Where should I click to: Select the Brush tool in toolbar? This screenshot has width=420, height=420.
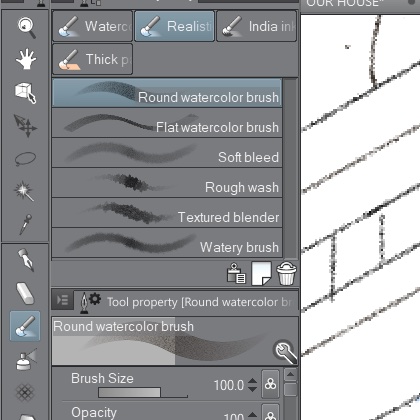point(25,326)
